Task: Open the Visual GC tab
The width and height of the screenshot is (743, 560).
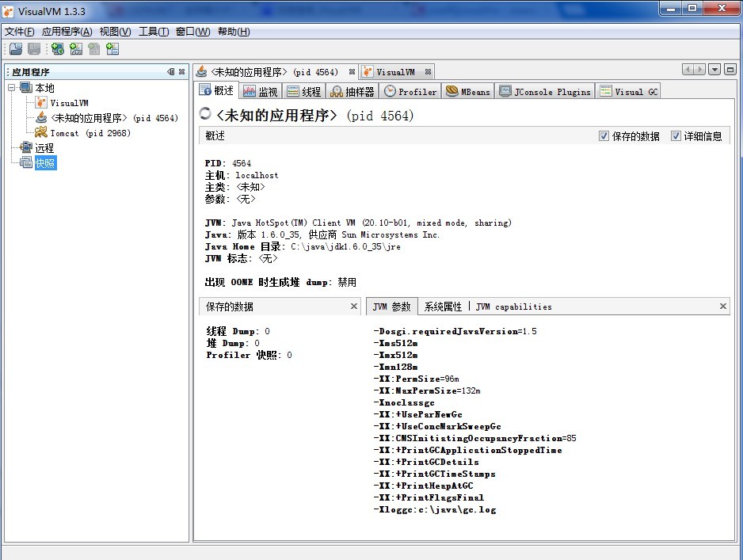Action: pyautogui.click(x=628, y=91)
